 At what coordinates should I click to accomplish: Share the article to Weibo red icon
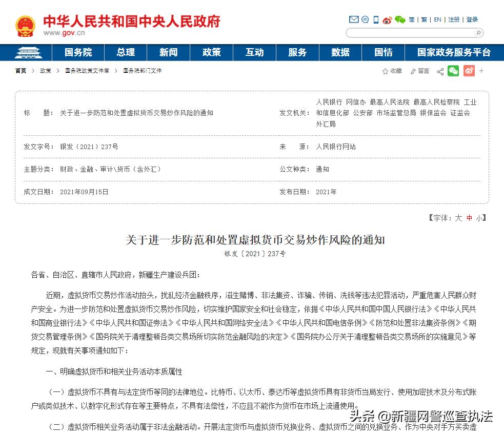point(469,71)
